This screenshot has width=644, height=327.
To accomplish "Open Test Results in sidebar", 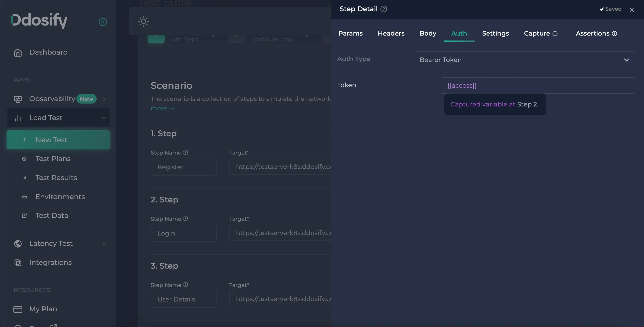I will pyautogui.click(x=56, y=178).
